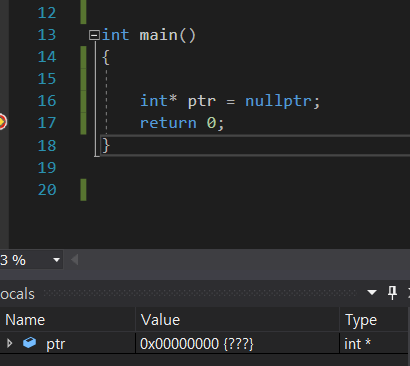The image size is (410, 366).
Task: Click the blue variable icon beside ptr
Action: [29, 343]
